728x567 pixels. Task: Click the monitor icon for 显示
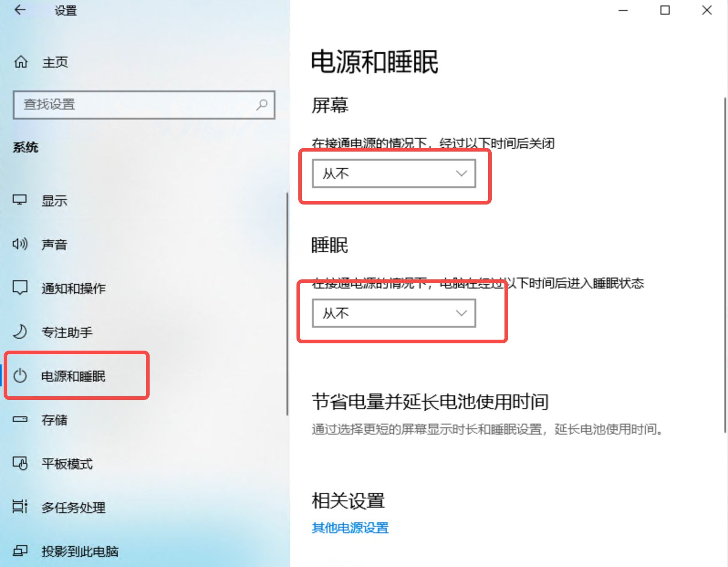tap(20, 200)
